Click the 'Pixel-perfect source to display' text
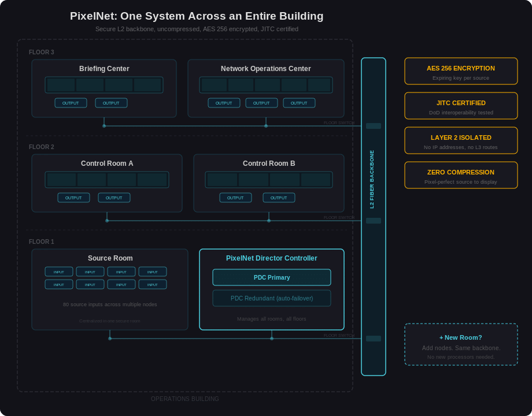This screenshot has height=416, width=532. [461, 182]
